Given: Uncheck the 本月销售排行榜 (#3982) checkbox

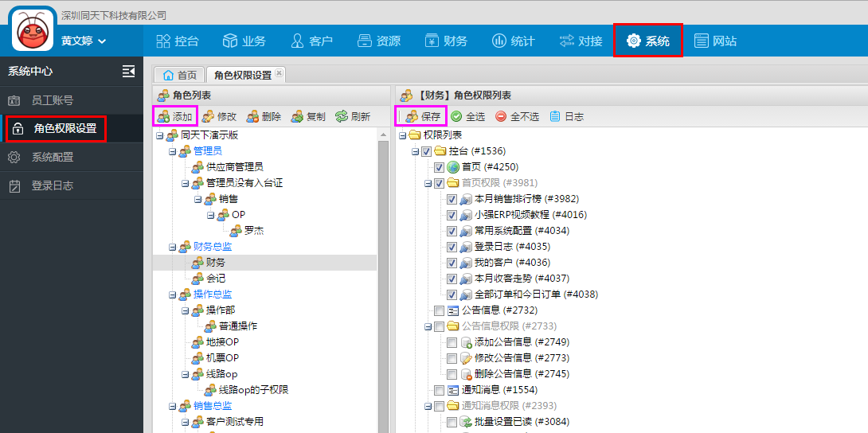Looking at the screenshot, I should (x=452, y=199).
